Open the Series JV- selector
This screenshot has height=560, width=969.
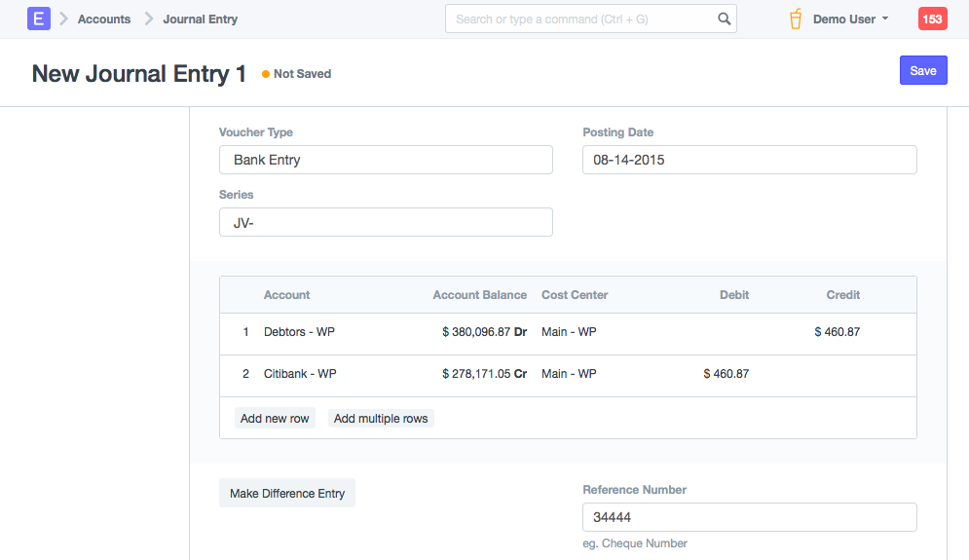coord(386,222)
